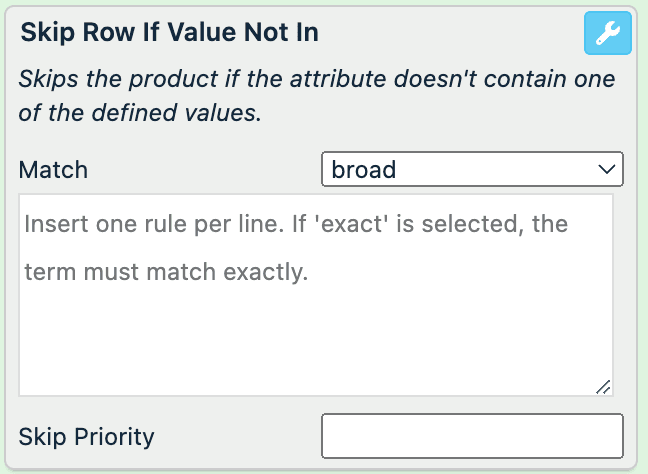Viewport: 648px width, 474px height.
Task: Grab the textarea resize handle corner
Action: click(x=604, y=386)
